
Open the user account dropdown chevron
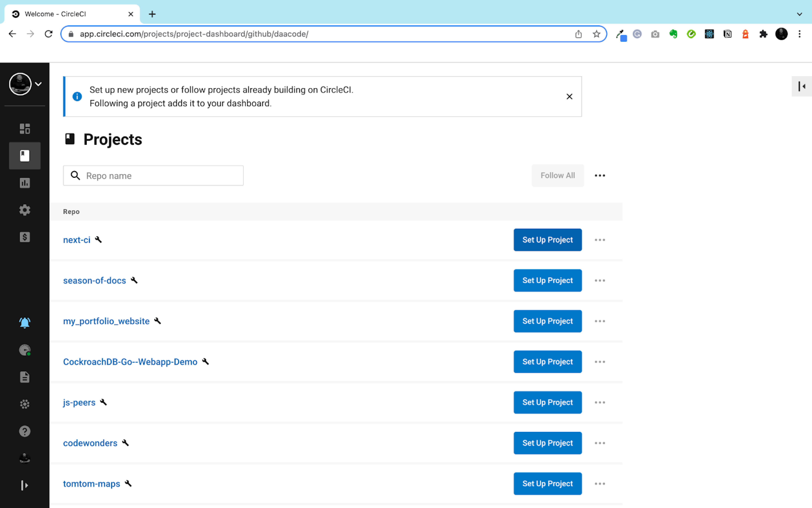[x=38, y=84]
